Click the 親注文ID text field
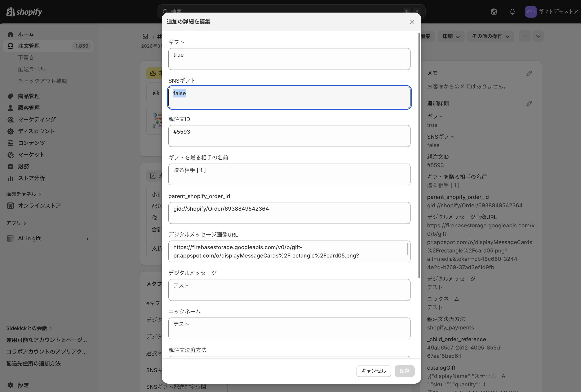 (289, 136)
